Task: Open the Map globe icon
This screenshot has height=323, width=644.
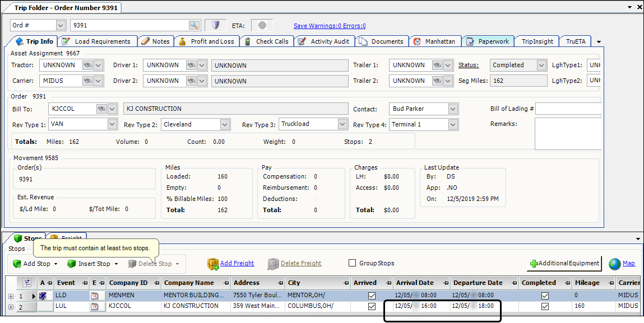Action: (615, 264)
